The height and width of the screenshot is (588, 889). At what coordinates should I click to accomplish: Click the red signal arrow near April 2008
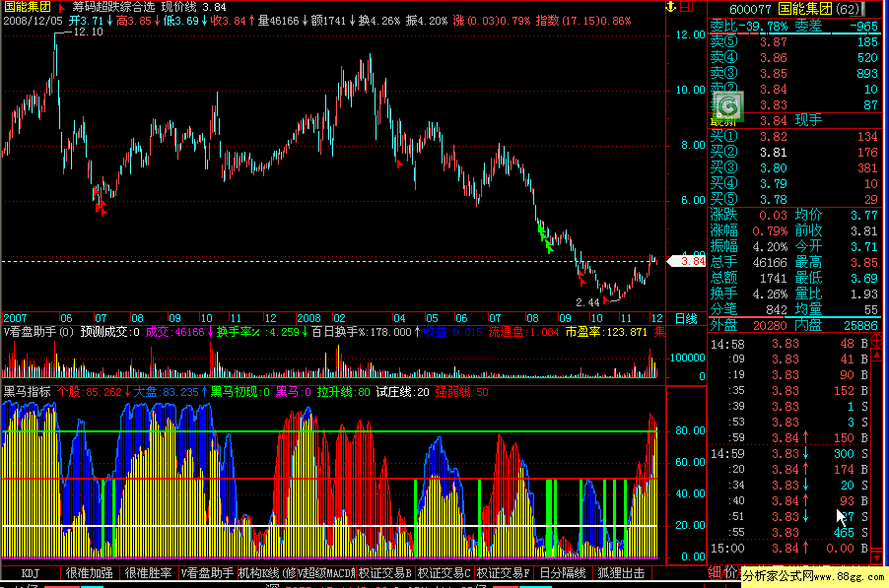(x=399, y=163)
